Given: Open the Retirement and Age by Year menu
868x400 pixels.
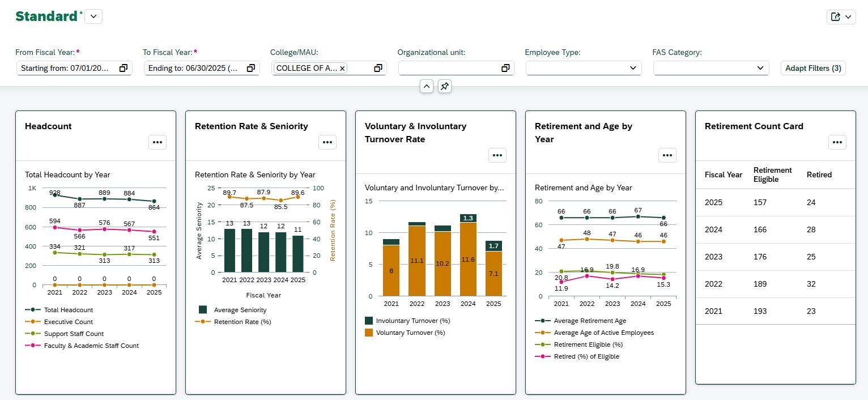Looking at the screenshot, I should (x=667, y=155).
